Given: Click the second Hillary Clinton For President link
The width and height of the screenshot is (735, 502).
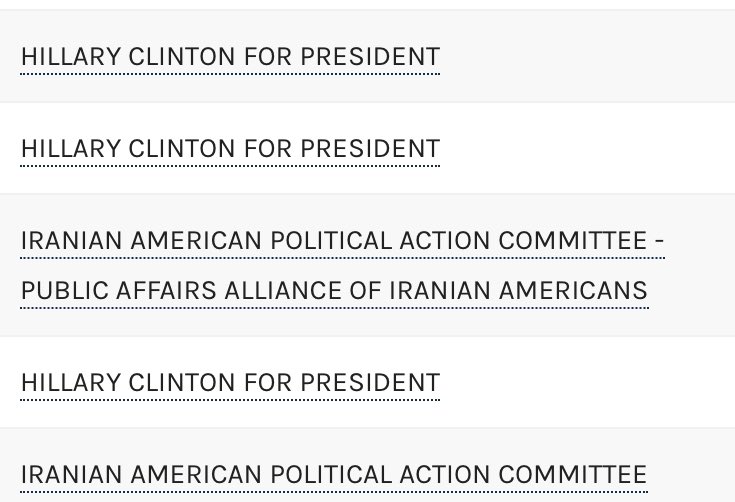Looking at the screenshot, I should pos(230,149).
